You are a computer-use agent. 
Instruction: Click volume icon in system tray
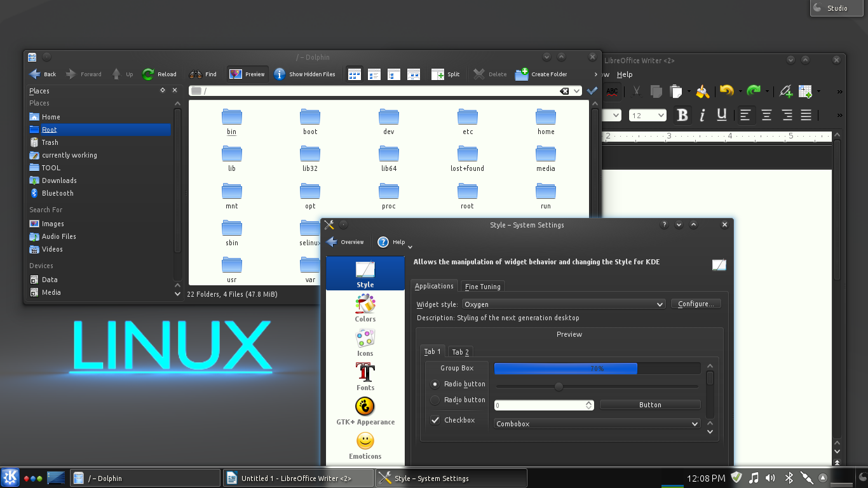point(770,478)
